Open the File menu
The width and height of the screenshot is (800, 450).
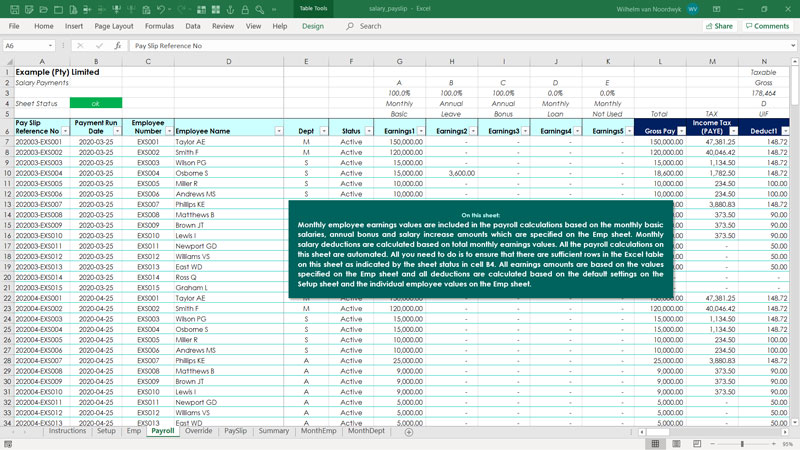click(x=14, y=26)
